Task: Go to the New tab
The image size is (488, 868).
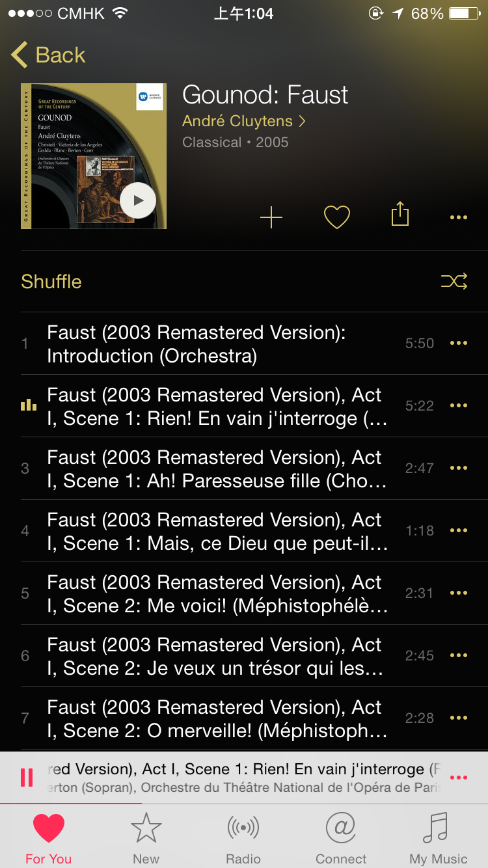Action: point(146,839)
